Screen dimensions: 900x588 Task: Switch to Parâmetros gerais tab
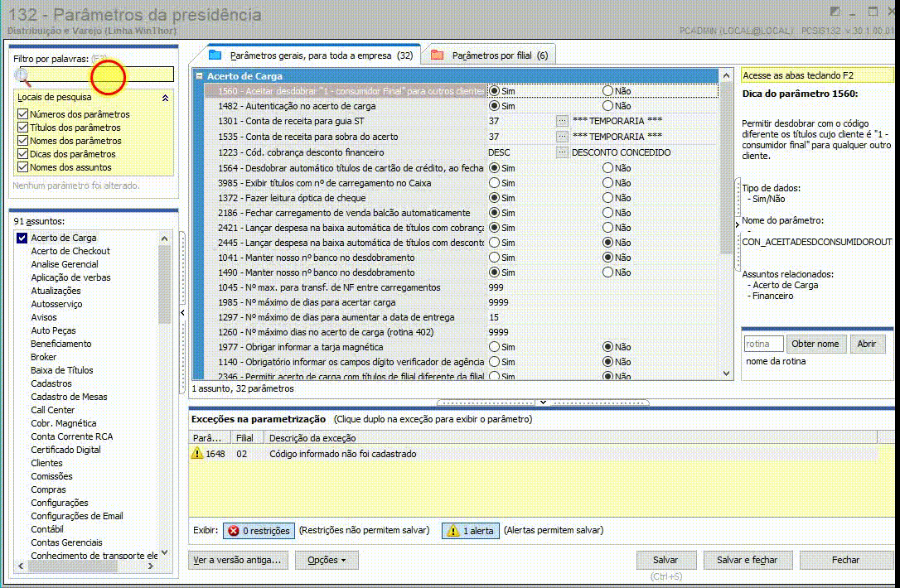(x=311, y=55)
